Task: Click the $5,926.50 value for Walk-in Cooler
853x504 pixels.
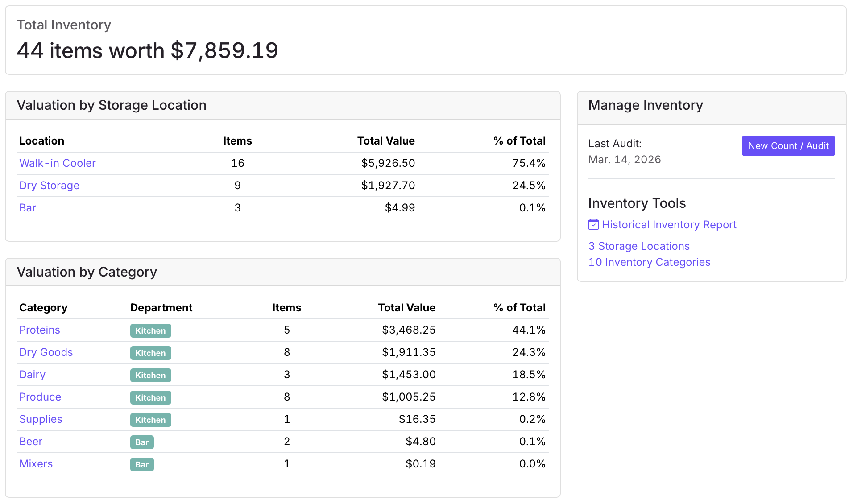Action: coord(388,163)
